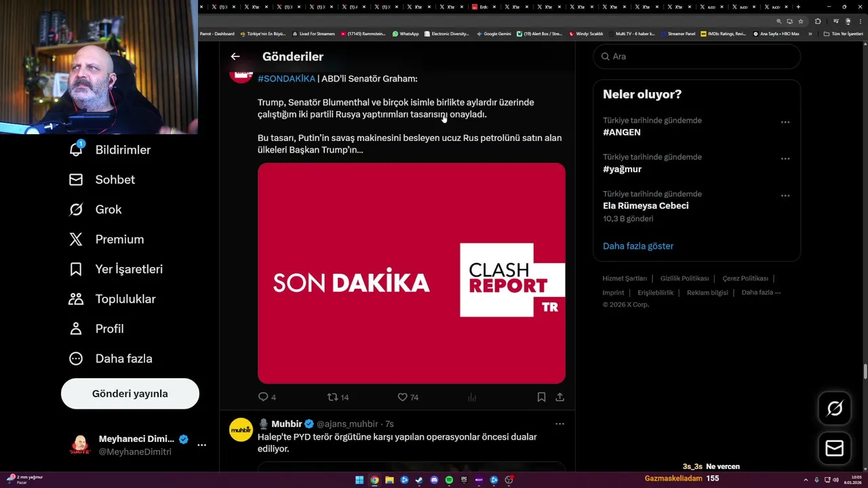Open the Ana Sayfa • HBO Max bookmark
Viewport: 868px width, 488px height.
(x=776, y=34)
